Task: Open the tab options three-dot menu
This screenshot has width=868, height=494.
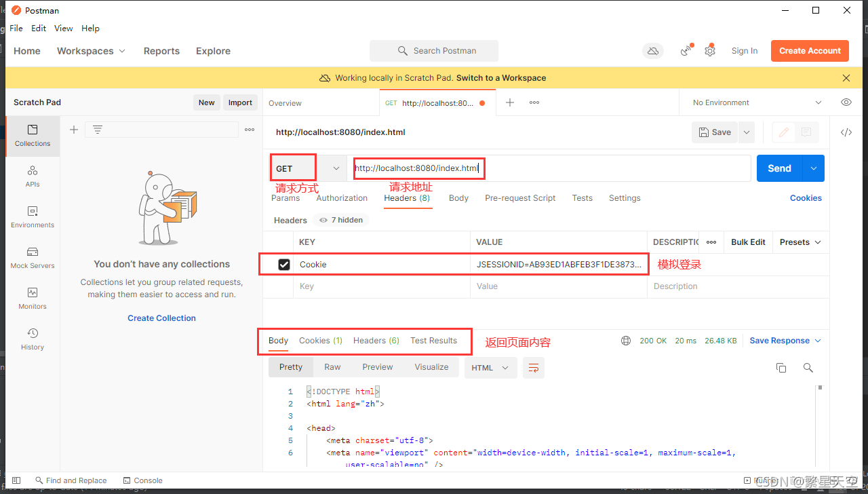Action: (x=534, y=102)
